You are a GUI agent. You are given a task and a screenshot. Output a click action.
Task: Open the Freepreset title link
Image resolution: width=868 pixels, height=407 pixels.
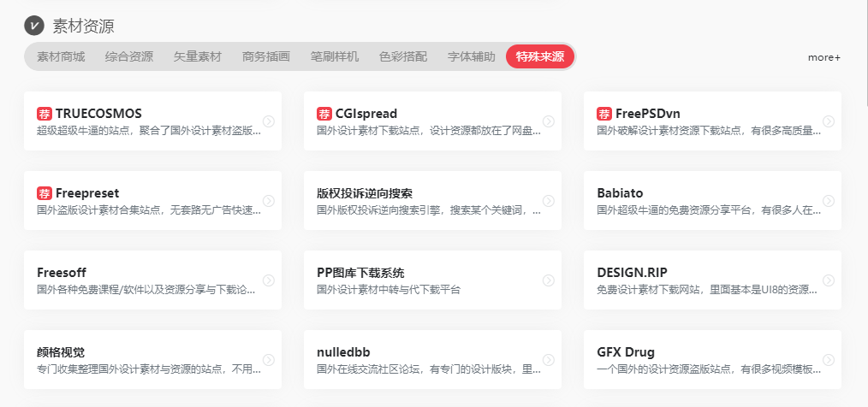click(87, 193)
